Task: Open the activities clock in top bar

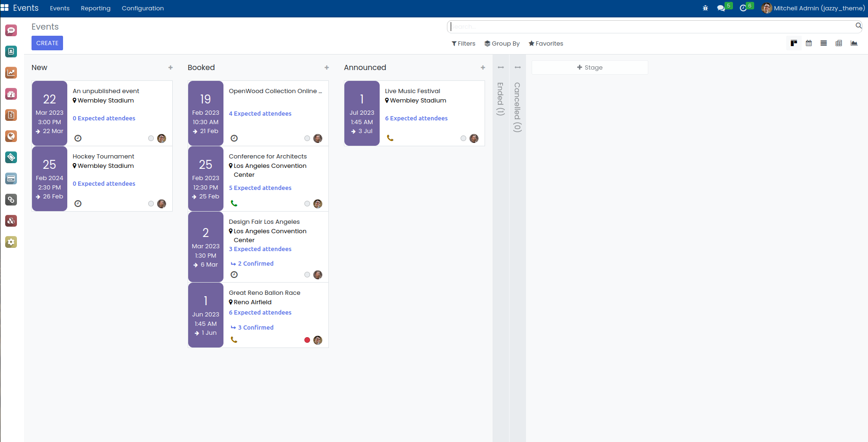Action: [x=743, y=8]
